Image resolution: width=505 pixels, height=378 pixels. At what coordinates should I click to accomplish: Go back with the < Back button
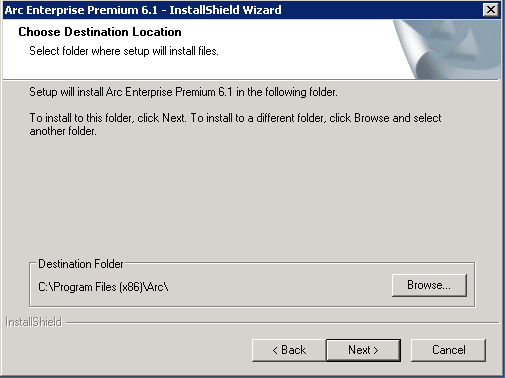pyautogui.click(x=289, y=350)
